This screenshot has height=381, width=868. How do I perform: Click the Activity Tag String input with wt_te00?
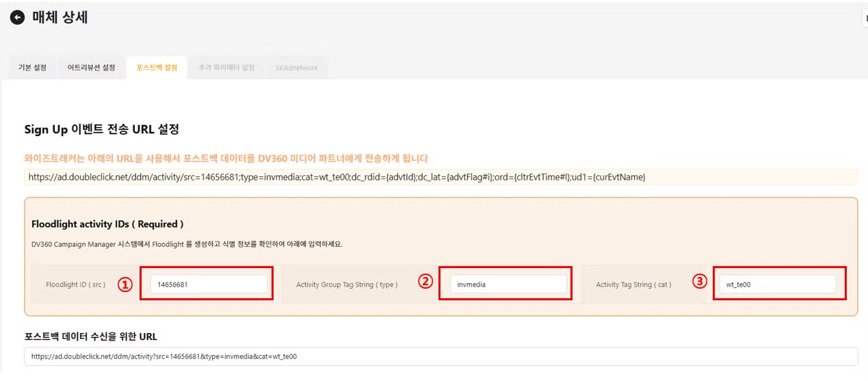pyautogui.click(x=778, y=285)
